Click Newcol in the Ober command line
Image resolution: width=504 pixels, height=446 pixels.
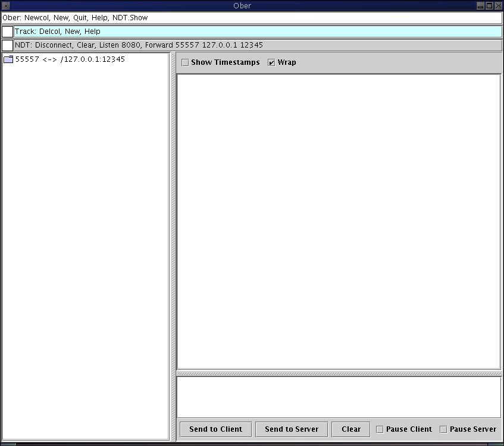pos(36,18)
